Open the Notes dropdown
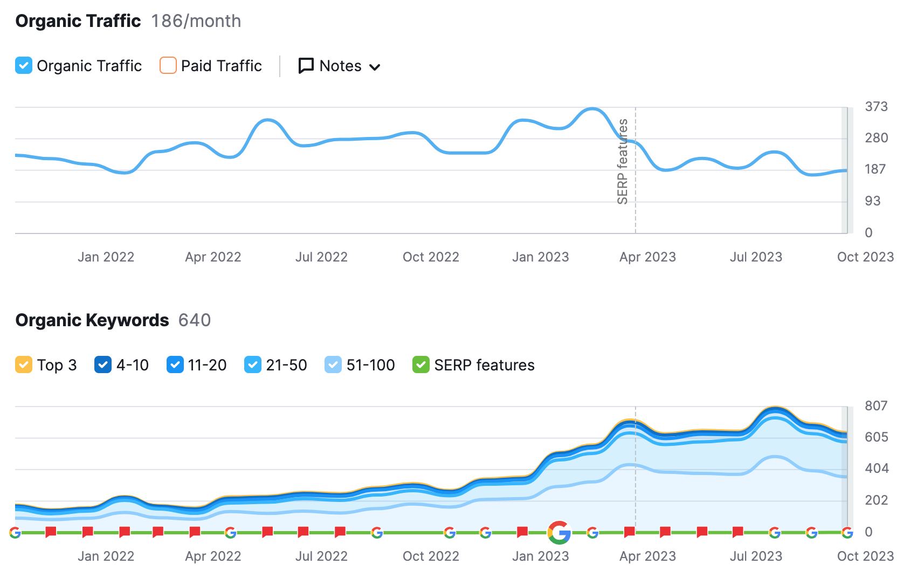924x578 pixels. coord(340,66)
